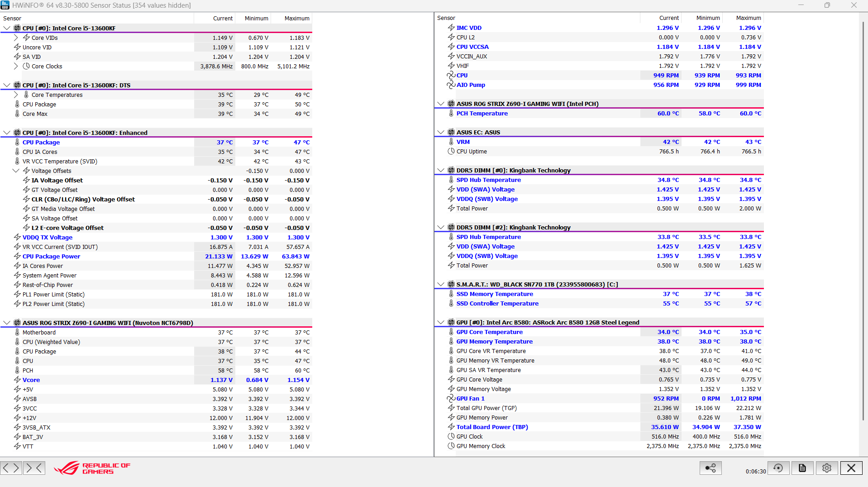Click the chip icon next to CPU [#0]: Intel Core i5-13600KF: DTS
This screenshot has width=868, height=487.
[x=17, y=85]
